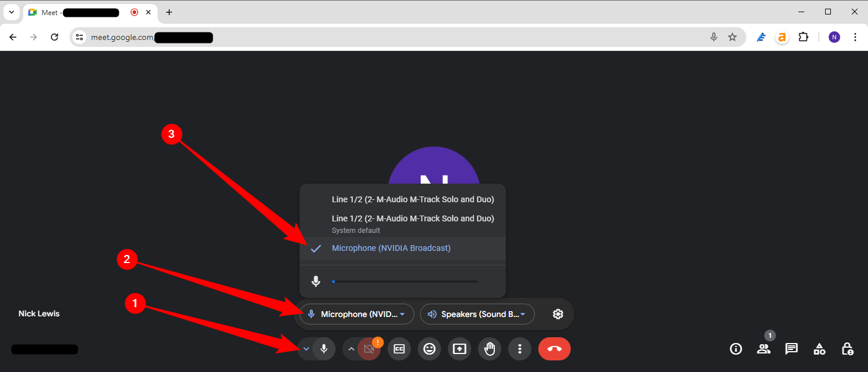Turn on the camera button
868x372 pixels.
coord(369,349)
